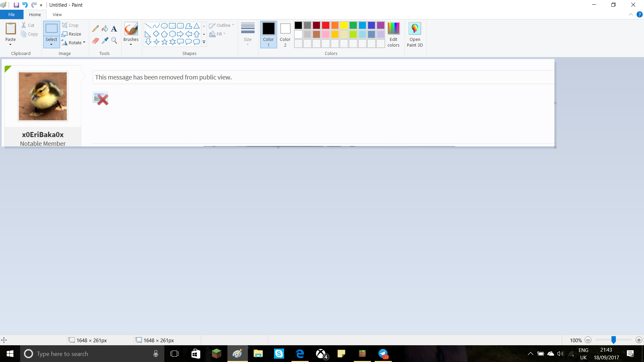Collapse the ribbon with the chevron
This screenshot has height=362, width=644.
[x=631, y=14]
